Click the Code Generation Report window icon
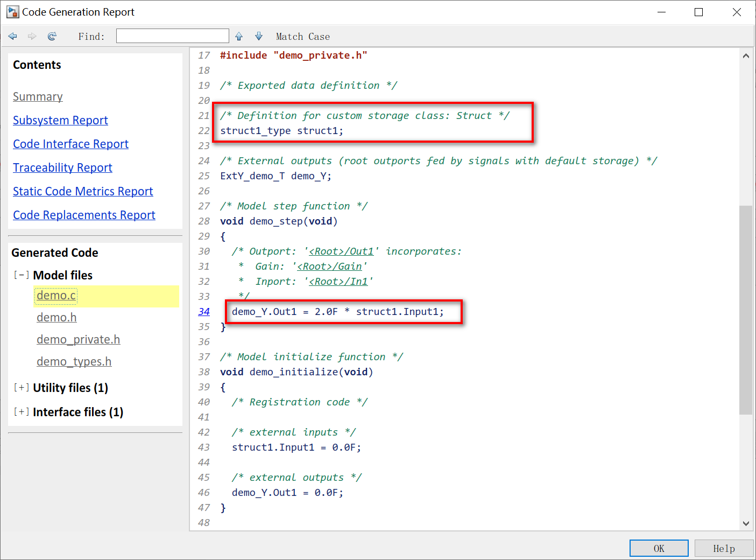Viewport: 756px width, 560px height. click(13, 12)
